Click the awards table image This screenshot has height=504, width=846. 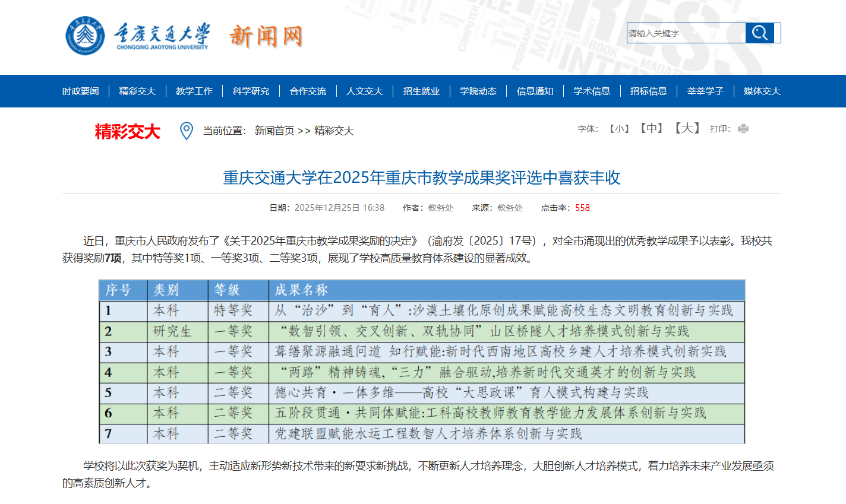tap(422, 362)
